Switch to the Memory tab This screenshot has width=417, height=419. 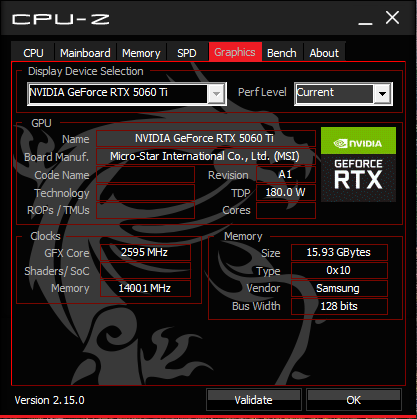(x=141, y=53)
